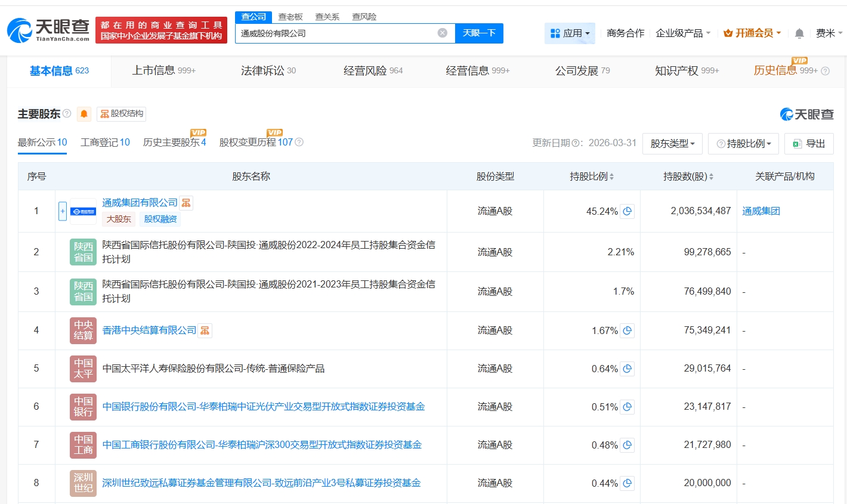Switch to 查公司 search tab
The image size is (847, 504).
254,17
